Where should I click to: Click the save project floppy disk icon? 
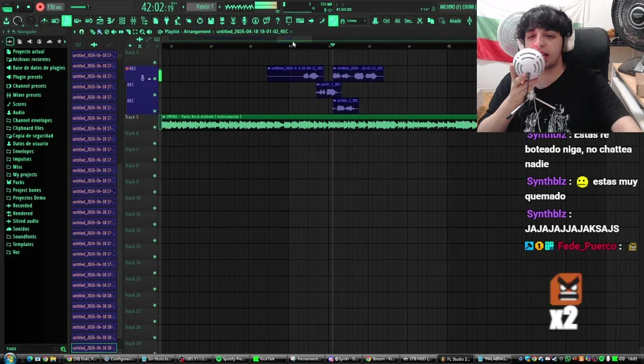211,21
